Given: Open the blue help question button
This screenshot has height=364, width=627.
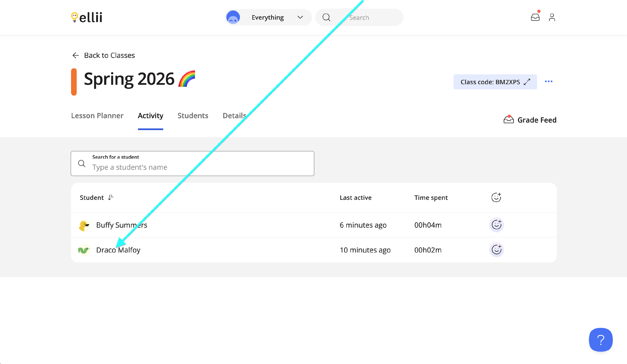Looking at the screenshot, I should (x=600, y=340).
